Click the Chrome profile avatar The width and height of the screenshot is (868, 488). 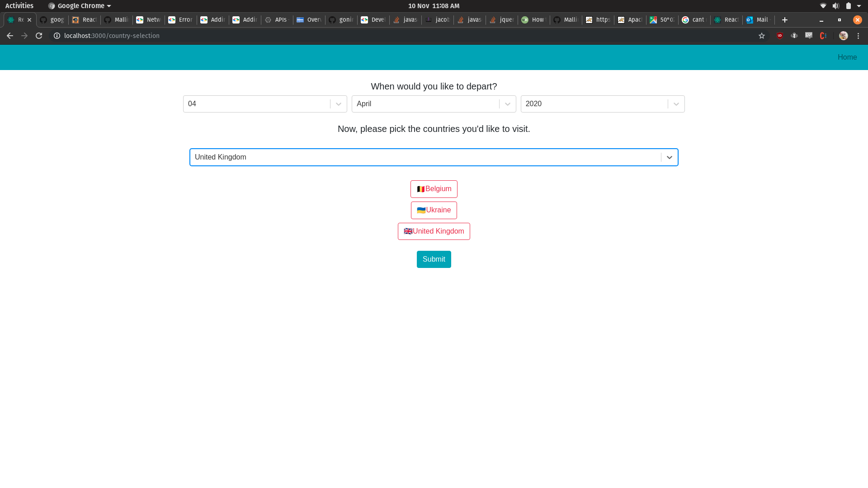[x=843, y=36]
